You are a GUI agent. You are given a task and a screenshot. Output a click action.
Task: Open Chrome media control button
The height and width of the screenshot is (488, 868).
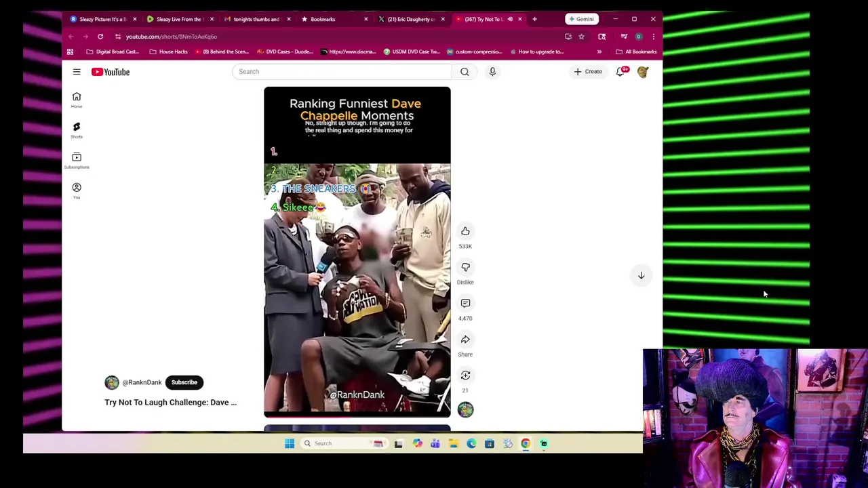[x=623, y=37]
